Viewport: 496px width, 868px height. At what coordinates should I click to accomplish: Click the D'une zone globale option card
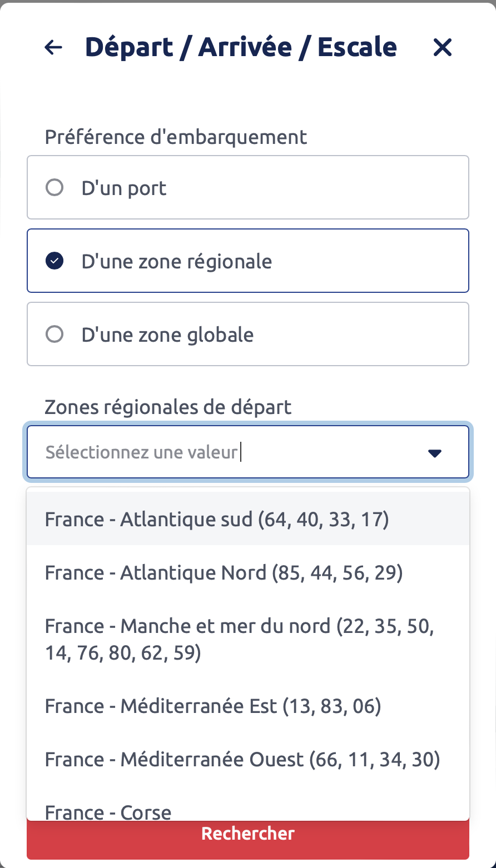pos(248,334)
